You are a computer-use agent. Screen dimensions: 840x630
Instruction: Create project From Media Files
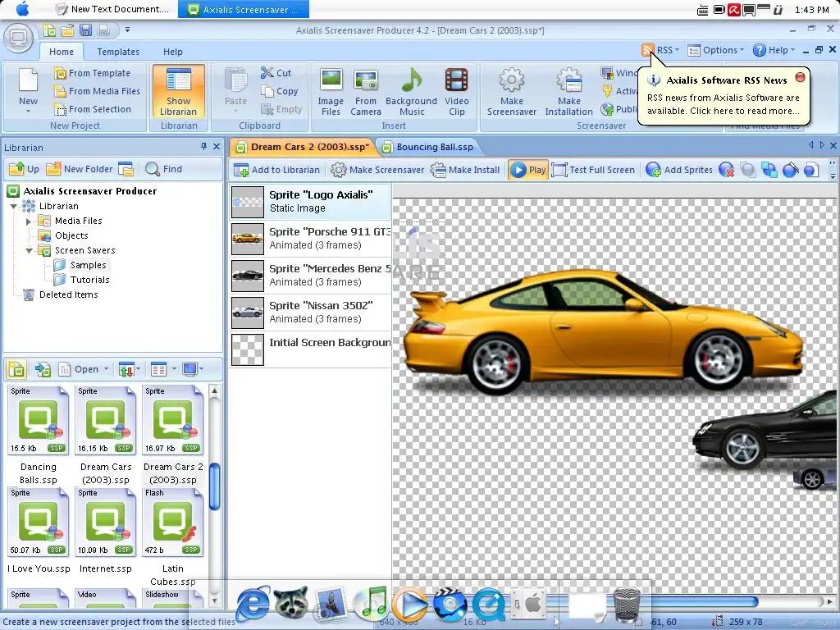(97, 91)
